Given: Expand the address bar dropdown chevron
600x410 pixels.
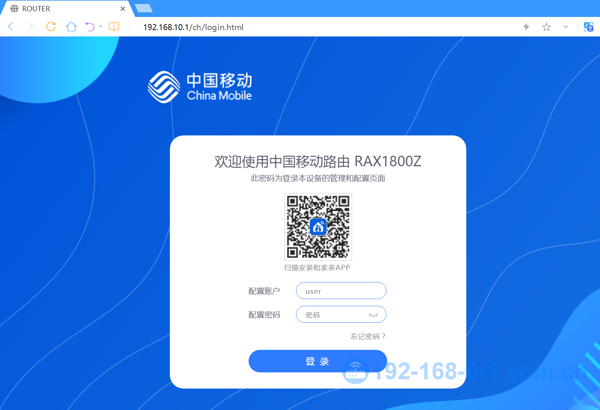Looking at the screenshot, I should 566,27.
